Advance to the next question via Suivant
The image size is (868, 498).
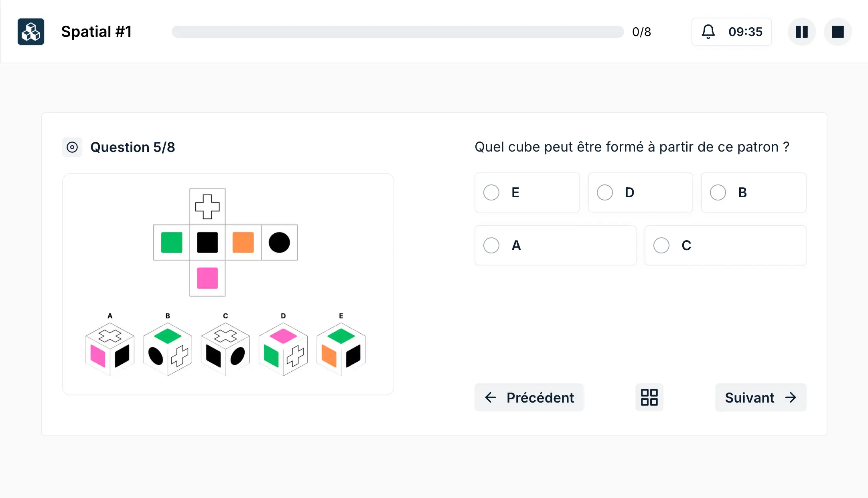(761, 397)
